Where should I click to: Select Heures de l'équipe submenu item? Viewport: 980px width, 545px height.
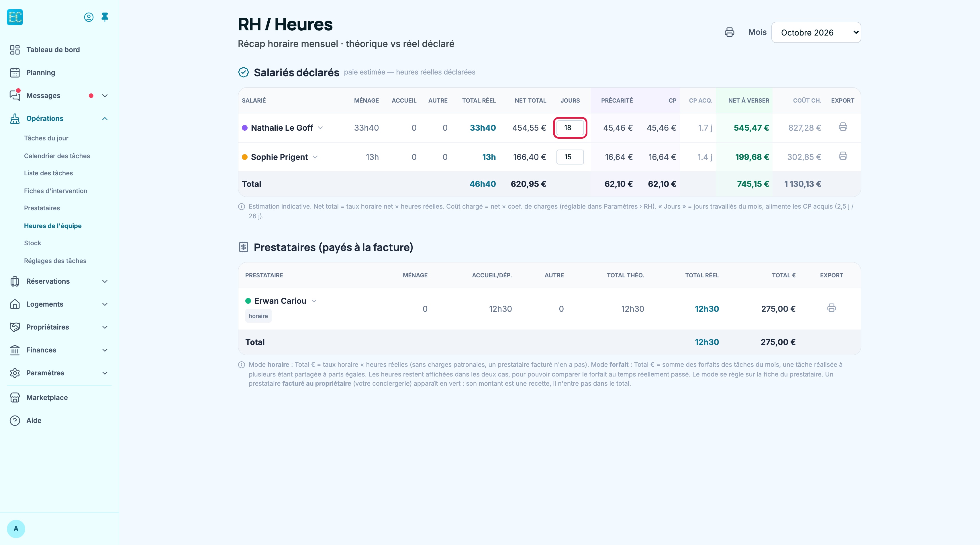coord(53,226)
